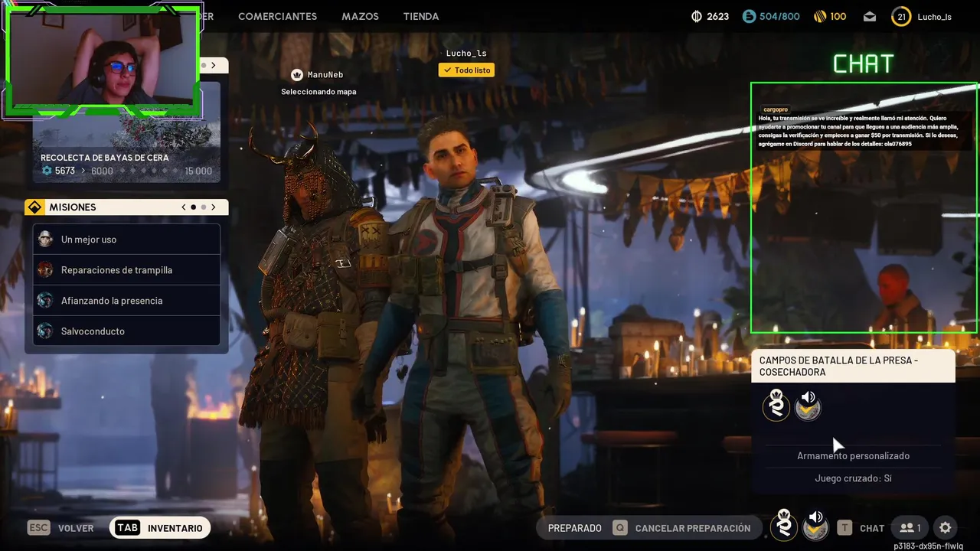This screenshot has width=980, height=551.
Task: Open mission Un mejor uso
Action: 126,240
